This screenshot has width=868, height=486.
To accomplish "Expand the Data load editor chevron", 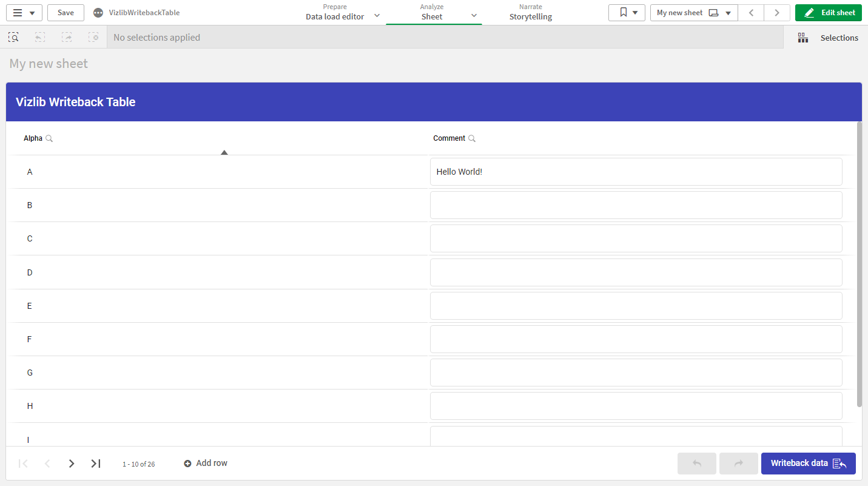I will (377, 16).
